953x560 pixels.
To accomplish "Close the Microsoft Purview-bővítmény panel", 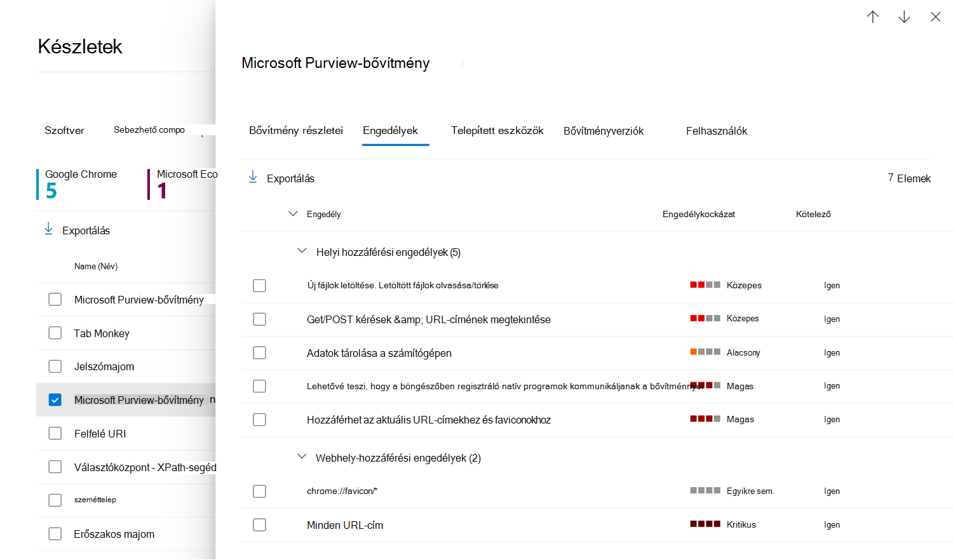I will point(936,17).
